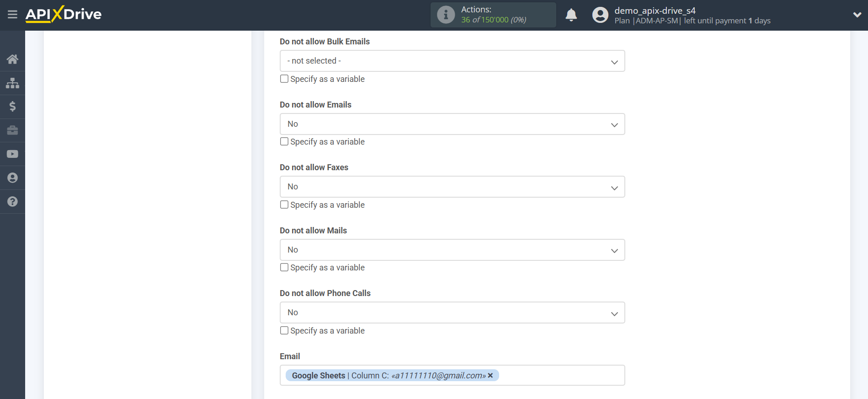Image resolution: width=868 pixels, height=399 pixels.
Task: Open the briefcase icon in sidebar
Action: click(x=12, y=130)
